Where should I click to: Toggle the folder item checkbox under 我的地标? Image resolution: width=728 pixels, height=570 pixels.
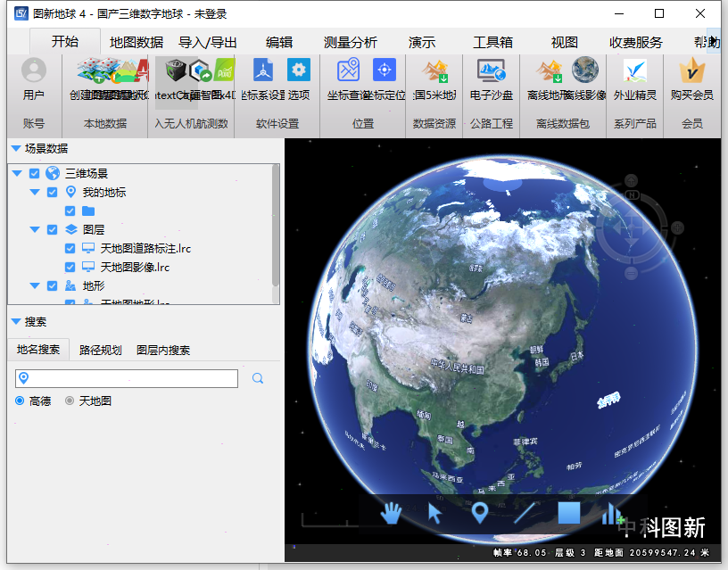point(70,211)
